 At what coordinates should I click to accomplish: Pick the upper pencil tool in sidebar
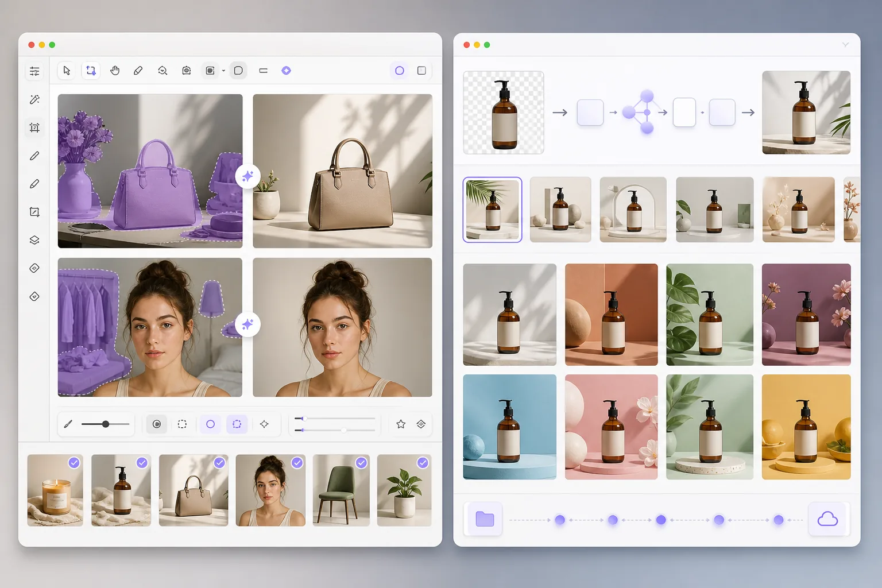34,156
